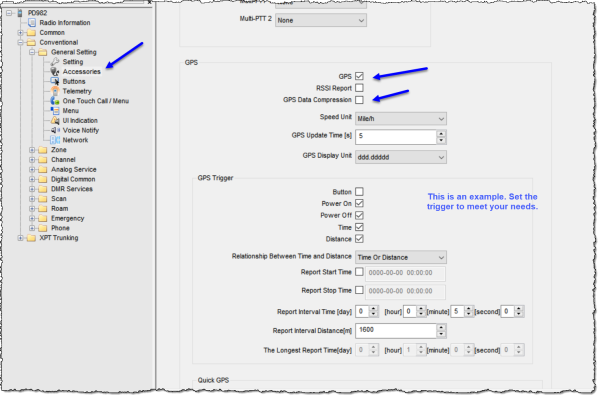Open the GPS Display Unit dropdown
Viewport: 600px width, 397px height.
coord(401,157)
